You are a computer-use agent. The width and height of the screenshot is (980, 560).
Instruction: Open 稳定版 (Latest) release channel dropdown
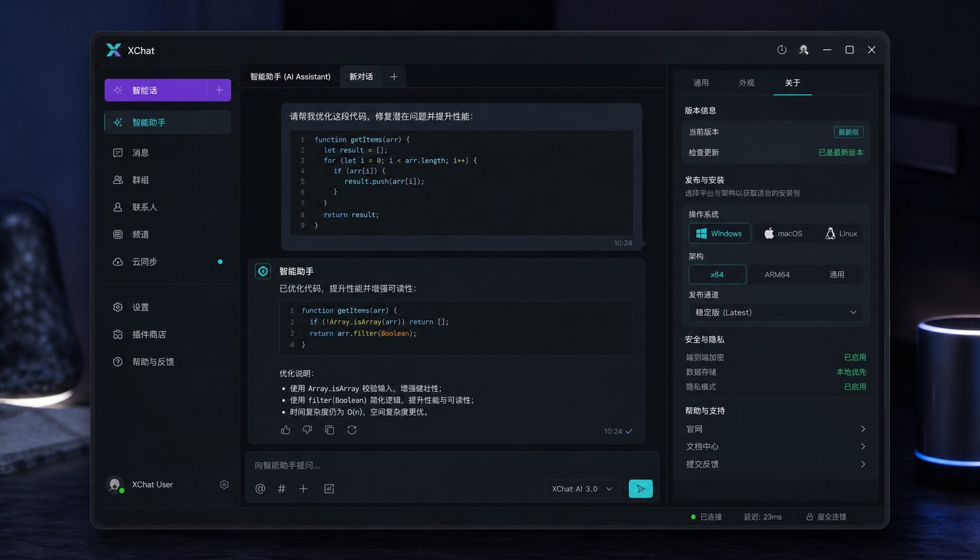point(775,312)
